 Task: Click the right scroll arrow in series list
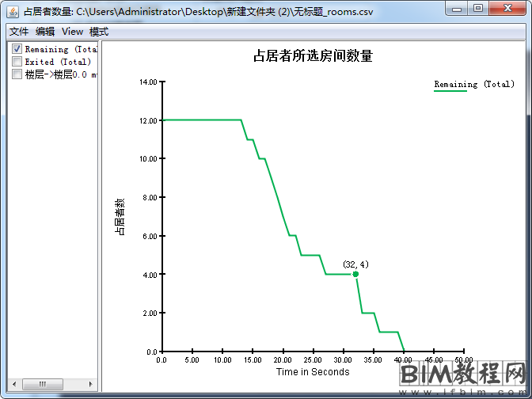coord(91,385)
